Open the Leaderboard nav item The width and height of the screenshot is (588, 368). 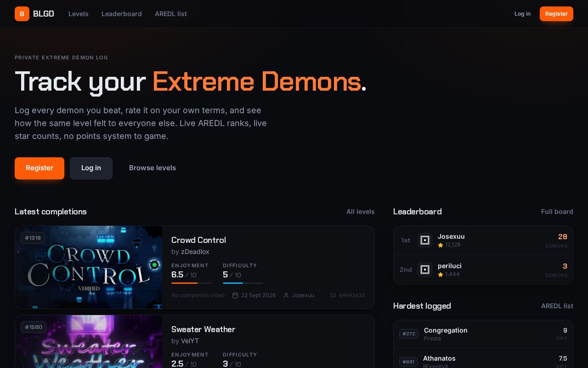click(x=122, y=14)
